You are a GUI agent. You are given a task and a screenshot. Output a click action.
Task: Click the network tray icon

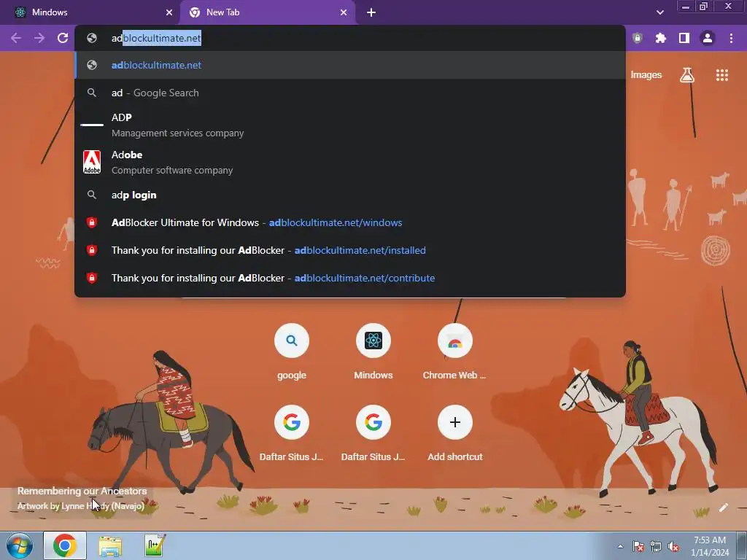tap(656, 547)
